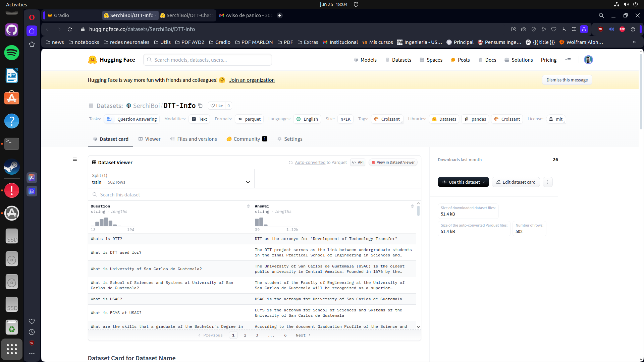Expand the train split dropdown

tap(248, 182)
